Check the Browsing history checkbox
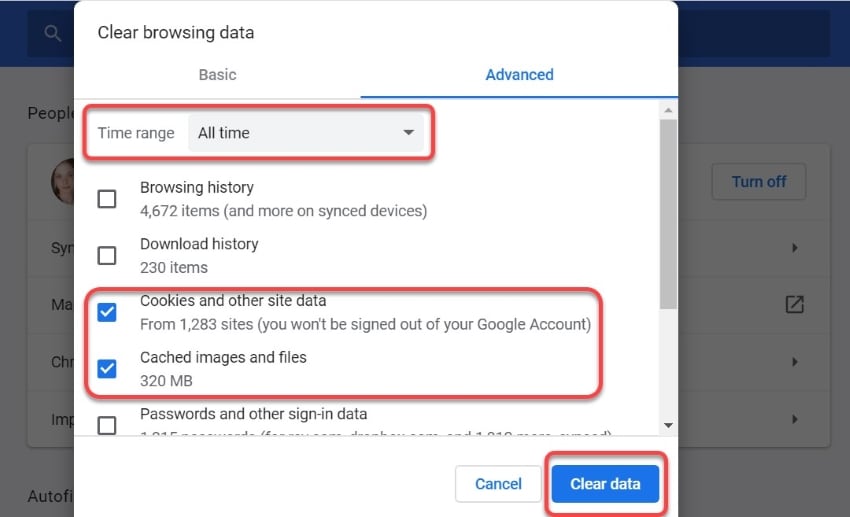This screenshot has height=517, width=850. pos(107,199)
